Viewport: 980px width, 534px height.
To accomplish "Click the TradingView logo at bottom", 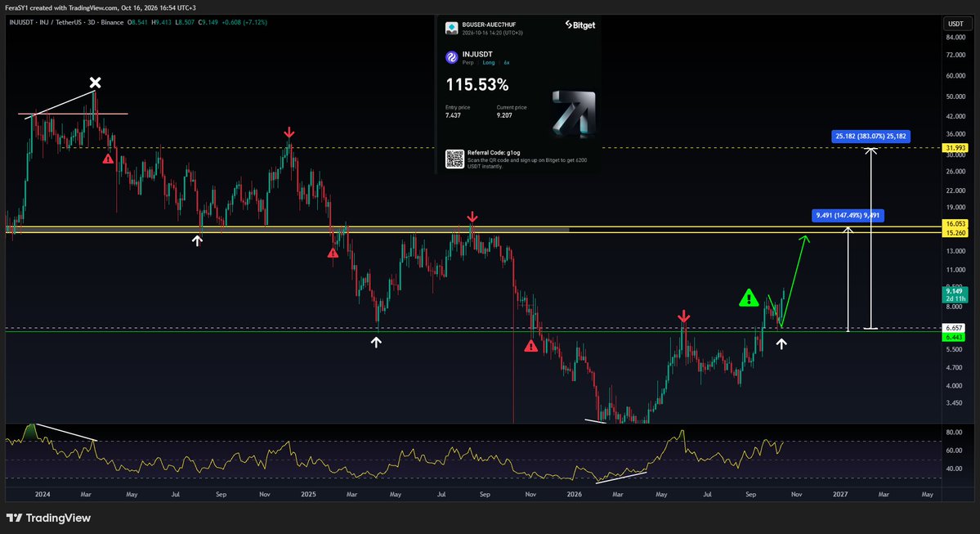I will (48, 518).
